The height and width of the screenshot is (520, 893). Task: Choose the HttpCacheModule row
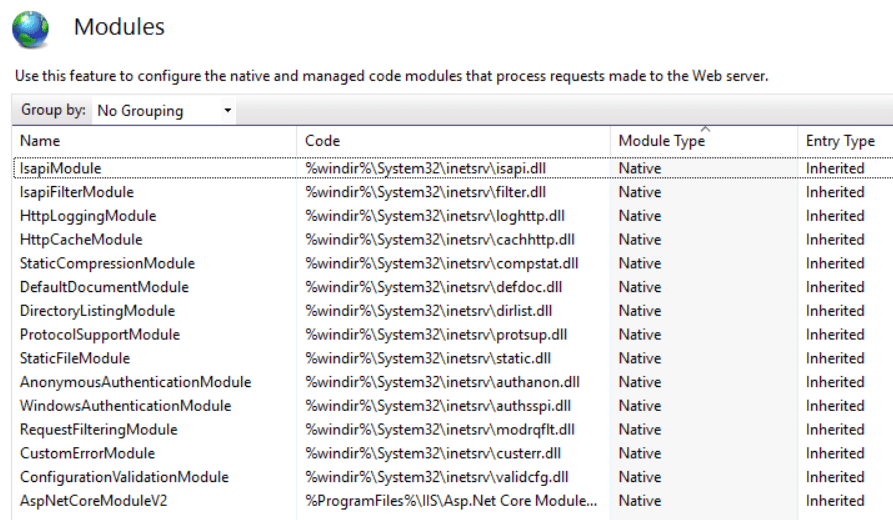pos(81,240)
